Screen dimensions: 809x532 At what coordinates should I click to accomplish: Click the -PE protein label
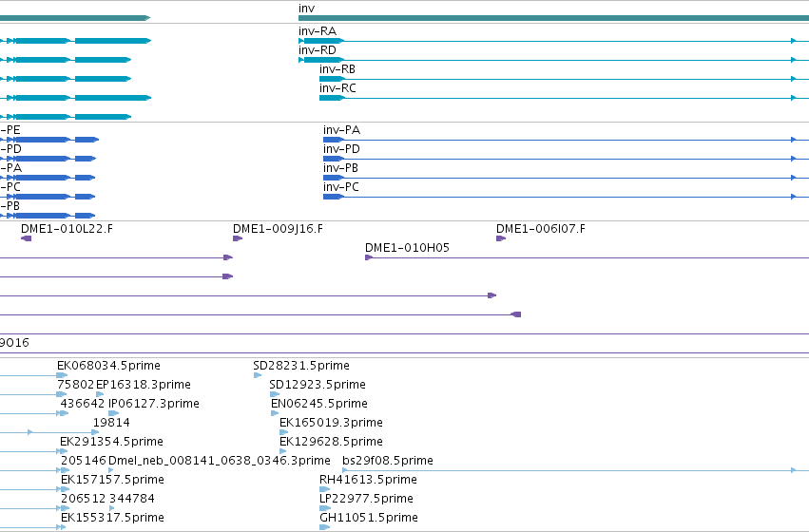click(10, 130)
